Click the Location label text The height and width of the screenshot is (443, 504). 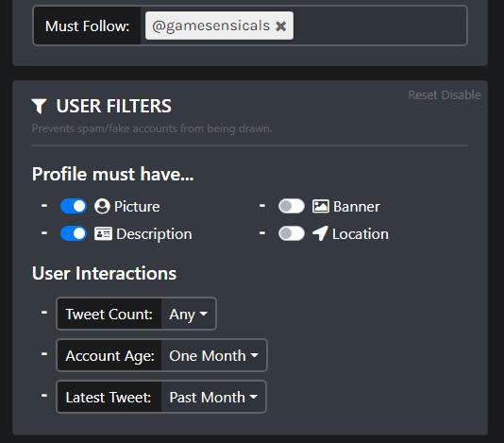coord(361,234)
